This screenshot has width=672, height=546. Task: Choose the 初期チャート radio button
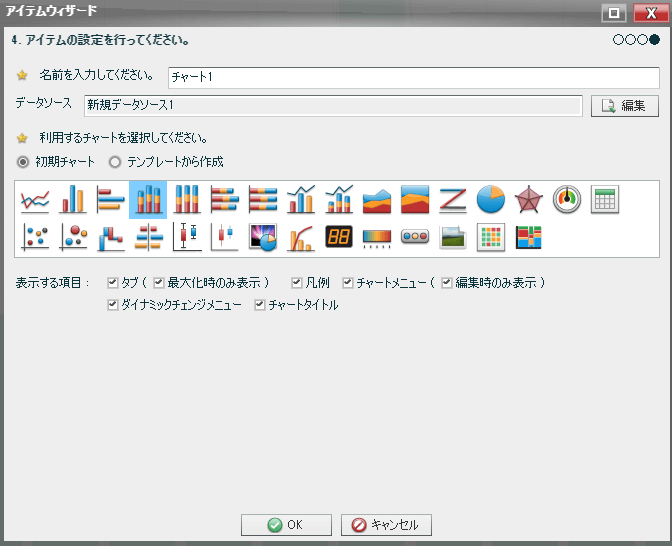pyautogui.click(x=23, y=162)
